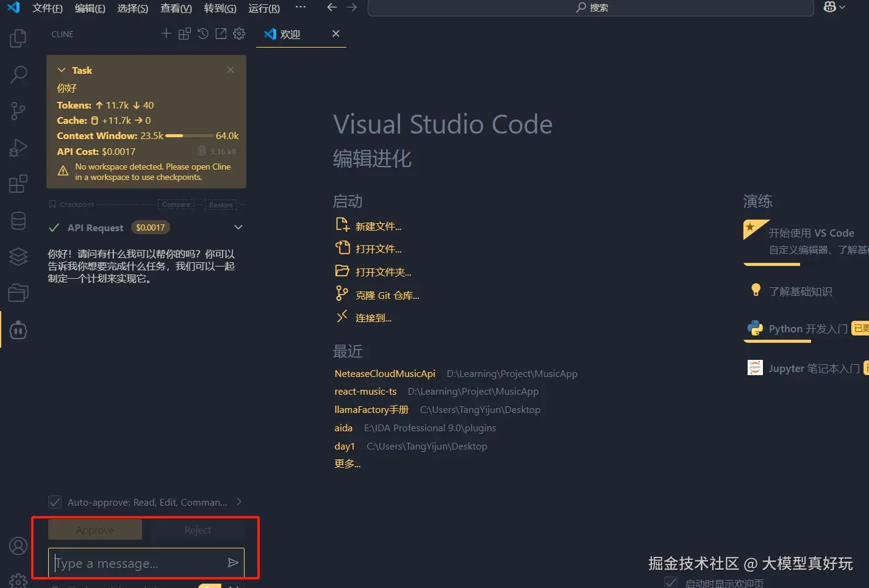Expand Auto-approve settings arrow

pyautogui.click(x=239, y=502)
